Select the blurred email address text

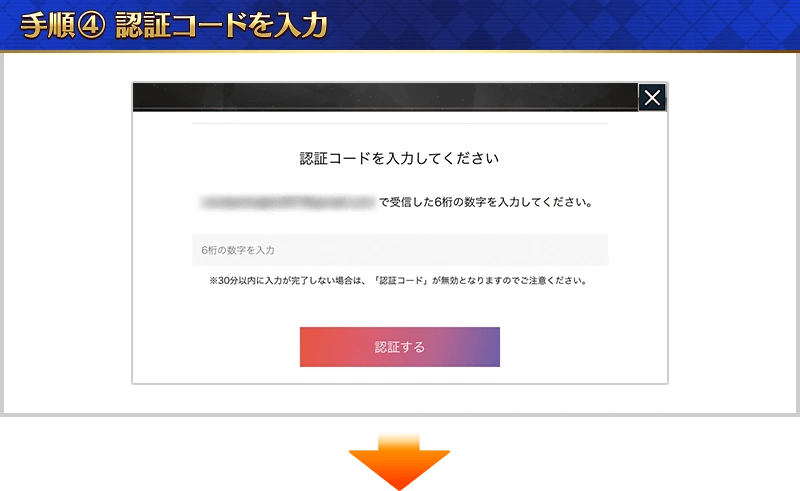(x=288, y=203)
